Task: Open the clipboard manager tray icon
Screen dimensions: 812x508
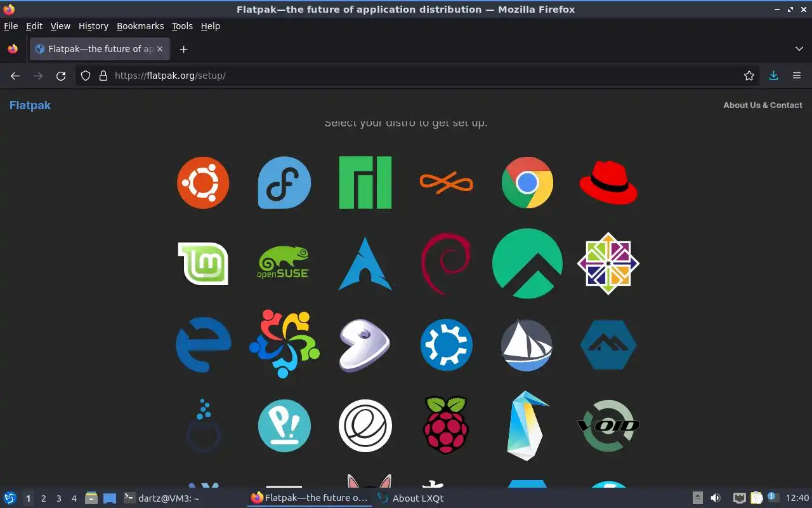Action: coord(756,498)
